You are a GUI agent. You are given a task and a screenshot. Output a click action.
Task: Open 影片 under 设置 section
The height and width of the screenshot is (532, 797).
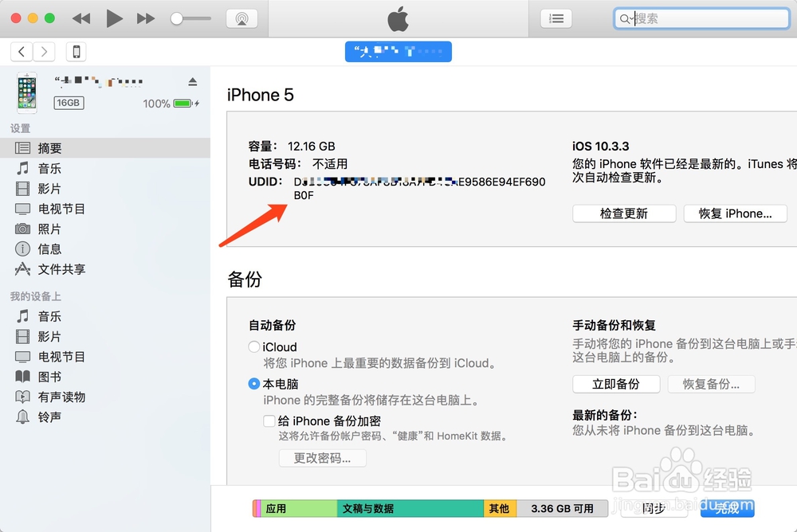tap(104, 189)
